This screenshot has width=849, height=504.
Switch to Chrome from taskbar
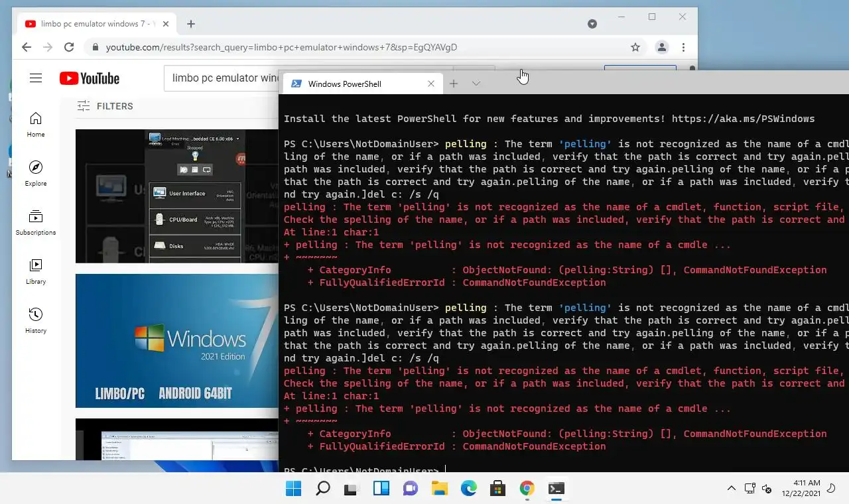coord(527,489)
